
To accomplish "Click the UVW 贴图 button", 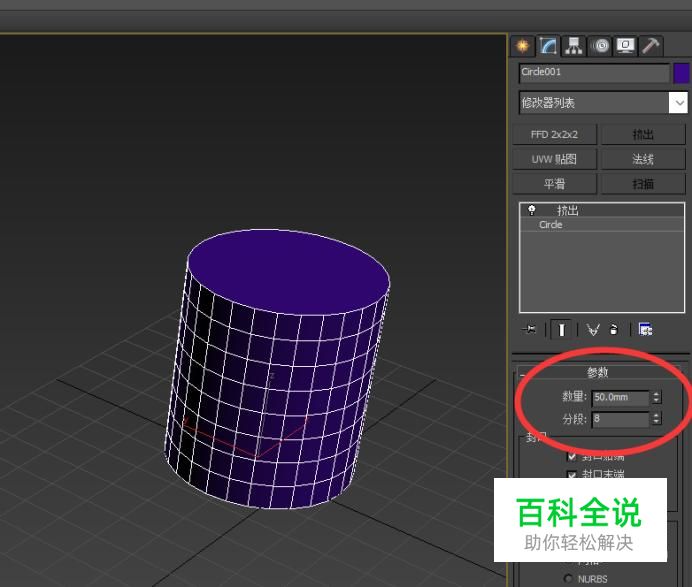I will click(554, 159).
